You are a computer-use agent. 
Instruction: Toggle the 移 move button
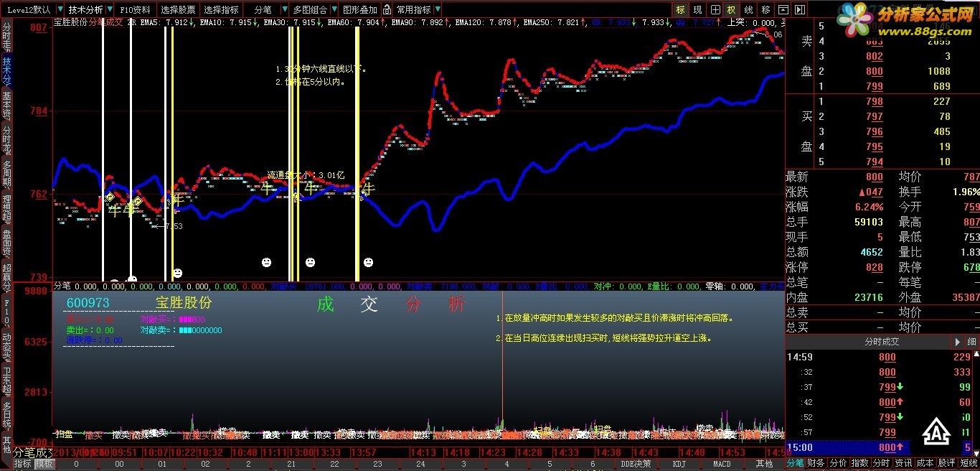tap(765, 9)
